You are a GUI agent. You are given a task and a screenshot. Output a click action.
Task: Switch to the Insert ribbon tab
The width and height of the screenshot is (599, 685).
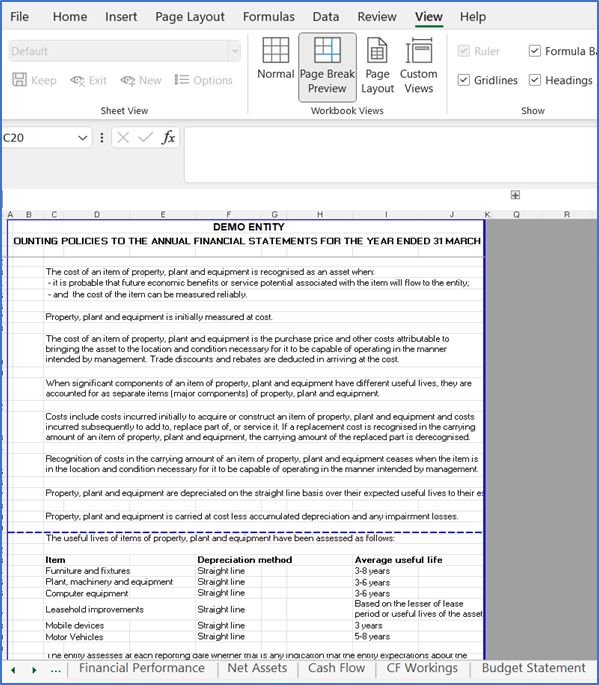click(121, 17)
